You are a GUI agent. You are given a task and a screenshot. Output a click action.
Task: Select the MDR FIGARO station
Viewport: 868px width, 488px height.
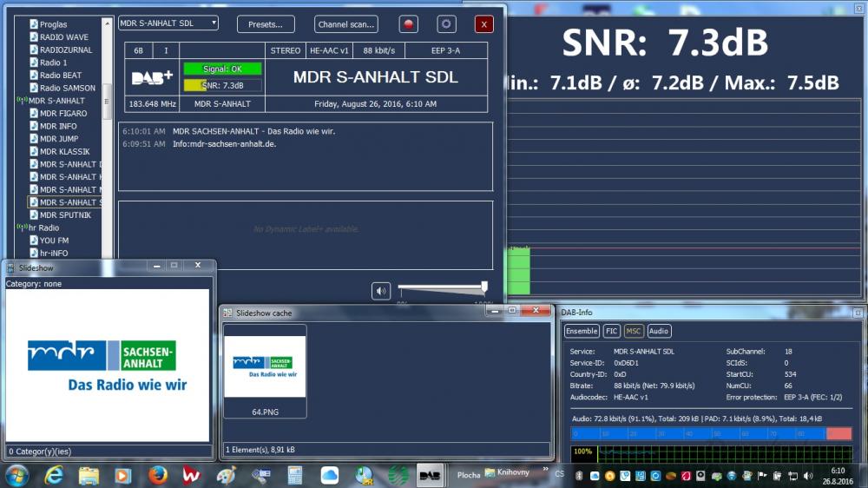pos(63,114)
